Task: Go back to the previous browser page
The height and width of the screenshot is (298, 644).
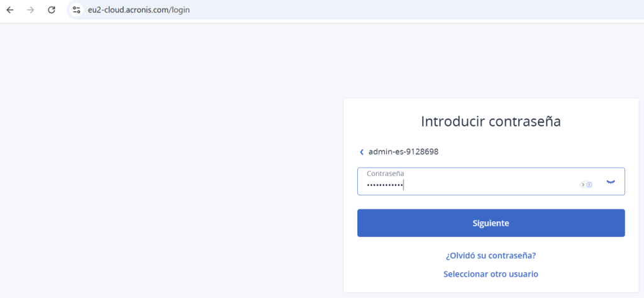Action: click(x=10, y=10)
